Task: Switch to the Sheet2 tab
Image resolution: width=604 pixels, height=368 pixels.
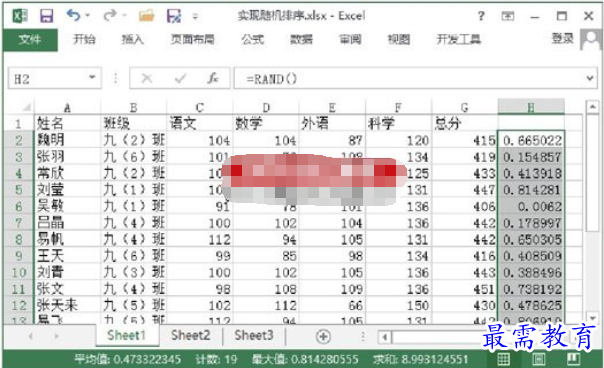Action: 191,335
